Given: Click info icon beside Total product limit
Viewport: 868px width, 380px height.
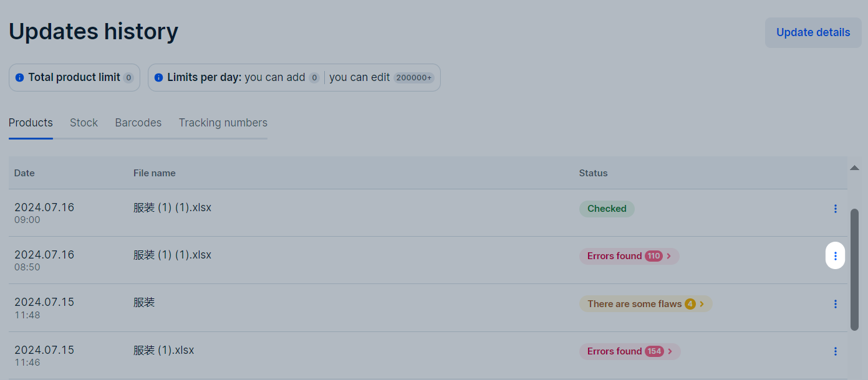Looking at the screenshot, I should (19, 78).
